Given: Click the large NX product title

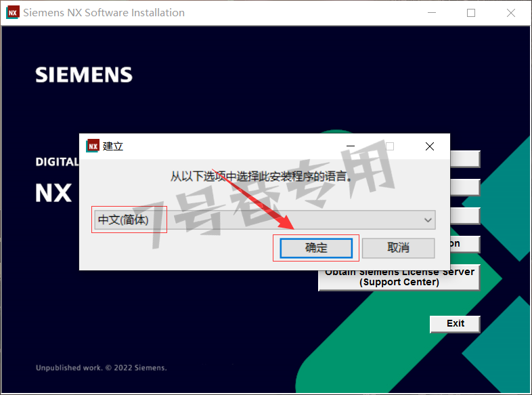Looking at the screenshot, I should [53, 193].
